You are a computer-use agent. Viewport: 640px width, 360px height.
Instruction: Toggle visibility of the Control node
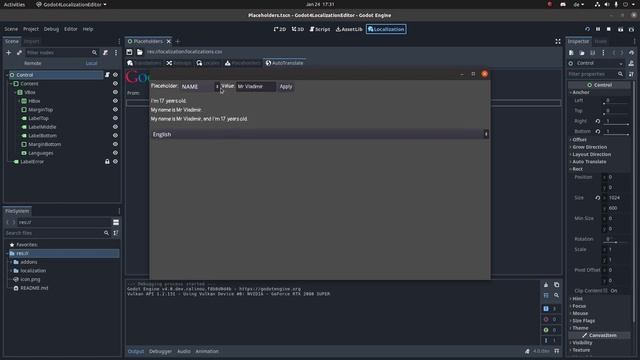[116, 75]
